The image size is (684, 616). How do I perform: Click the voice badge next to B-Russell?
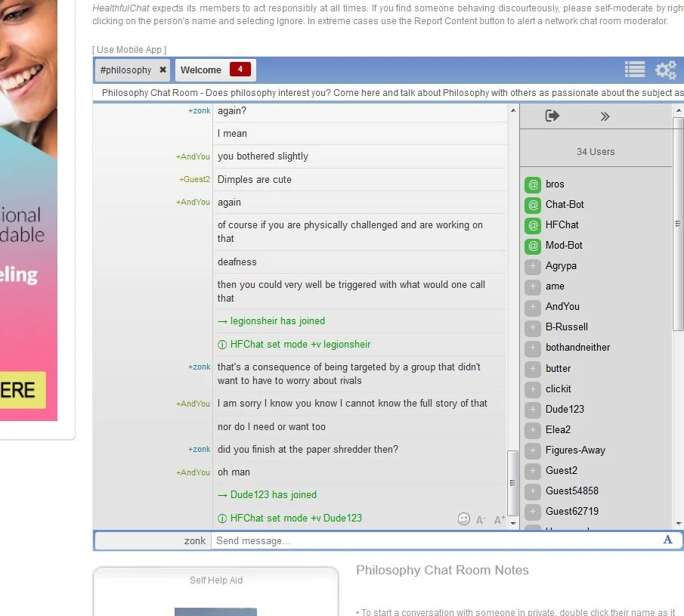tap(533, 327)
